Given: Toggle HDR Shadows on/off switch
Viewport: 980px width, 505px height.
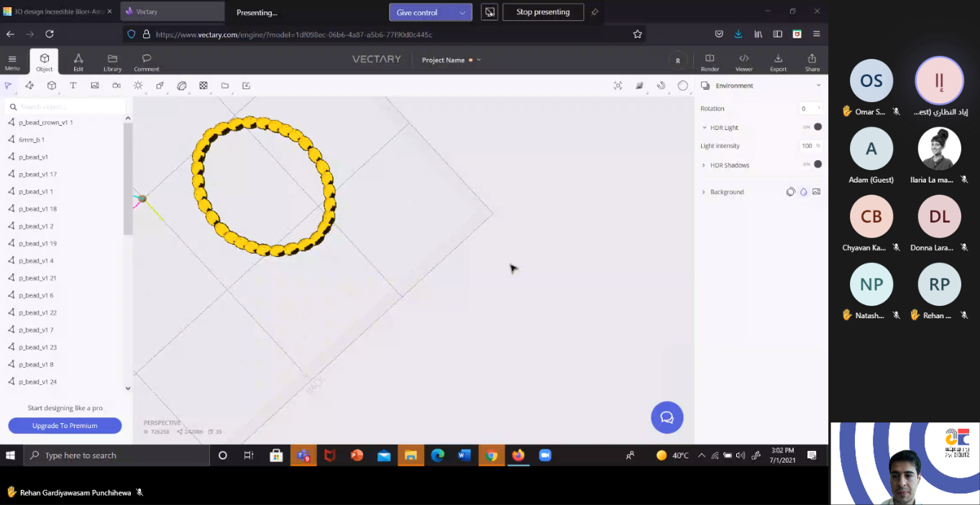Looking at the screenshot, I should pos(813,165).
